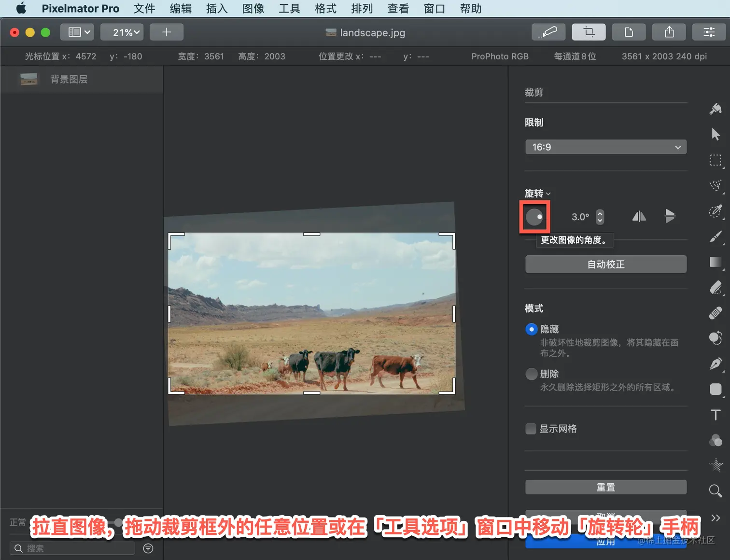
Task: Click the ML Enhance wand toolbar button
Action: 548,32
